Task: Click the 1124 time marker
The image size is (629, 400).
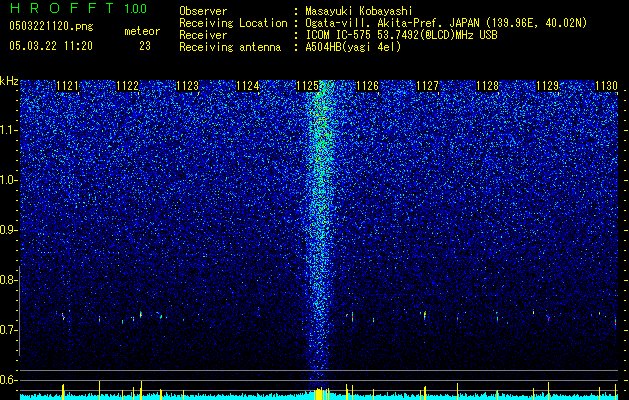Action: coord(248,86)
